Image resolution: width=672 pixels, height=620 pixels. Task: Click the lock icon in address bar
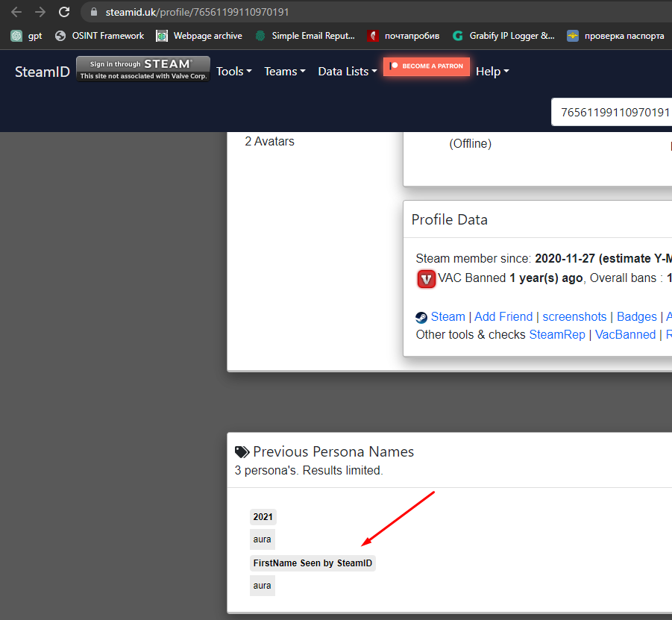94,12
